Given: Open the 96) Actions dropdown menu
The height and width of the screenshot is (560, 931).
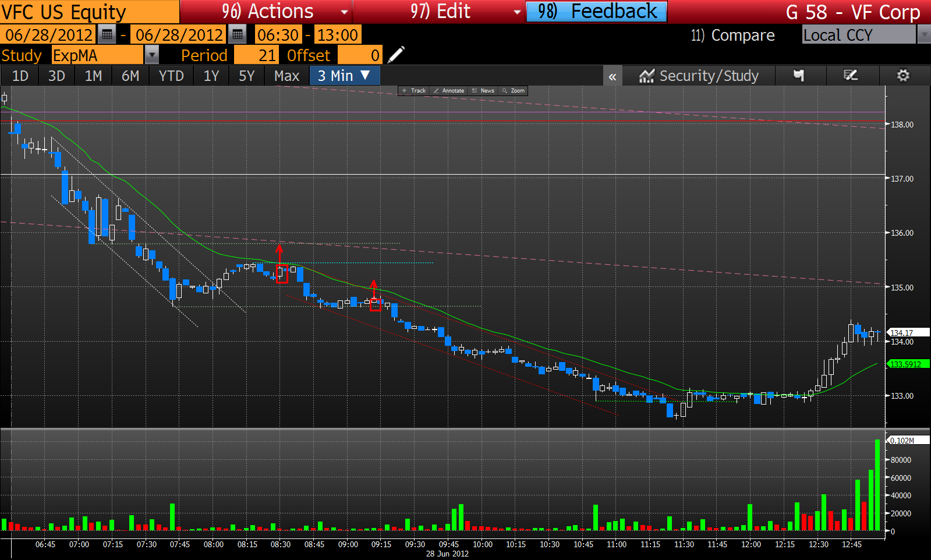Looking at the screenshot, I should click(x=266, y=12).
